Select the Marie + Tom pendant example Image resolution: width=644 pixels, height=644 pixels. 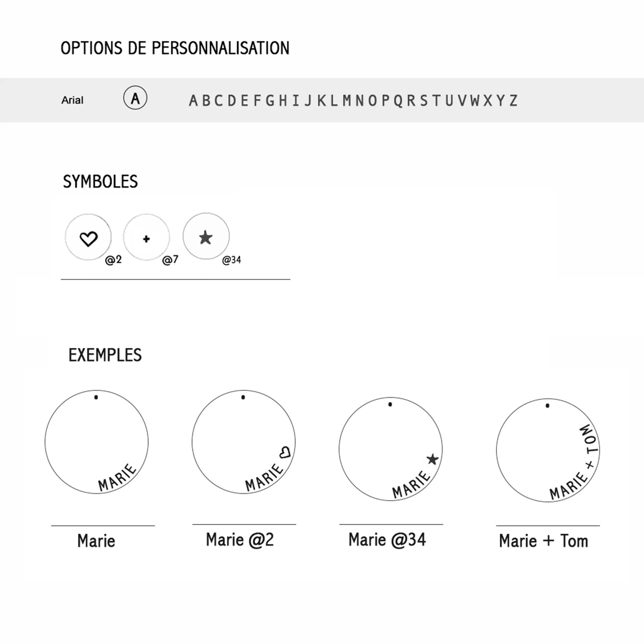click(548, 450)
